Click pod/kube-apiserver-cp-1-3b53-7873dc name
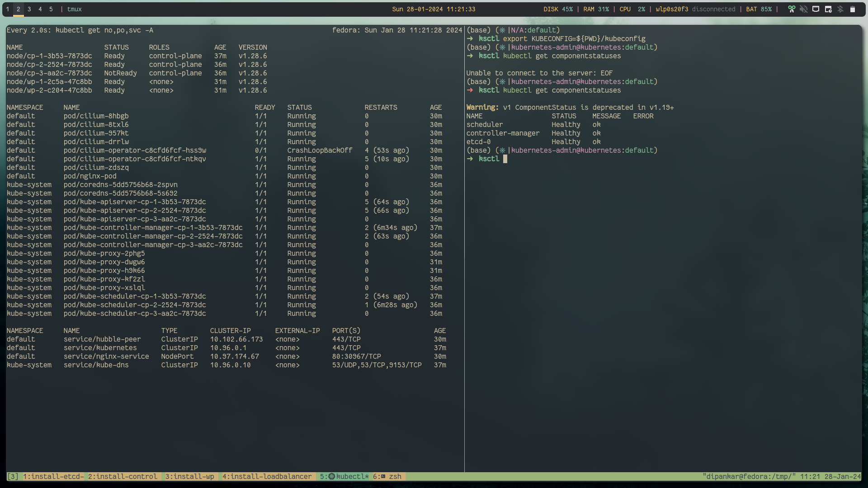Image resolution: width=868 pixels, height=488 pixels. coord(135,202)
